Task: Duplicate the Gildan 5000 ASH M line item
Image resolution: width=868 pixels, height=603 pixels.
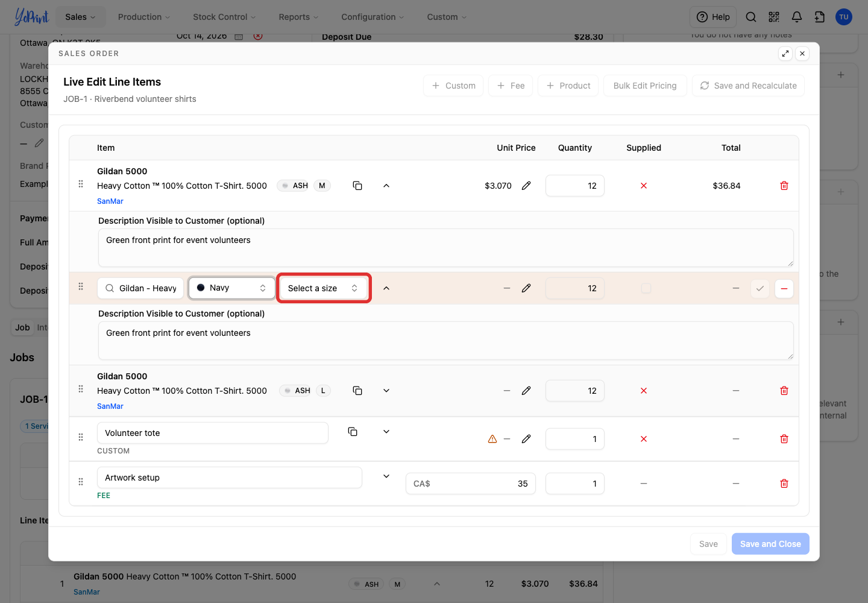Action: [357, 186]
